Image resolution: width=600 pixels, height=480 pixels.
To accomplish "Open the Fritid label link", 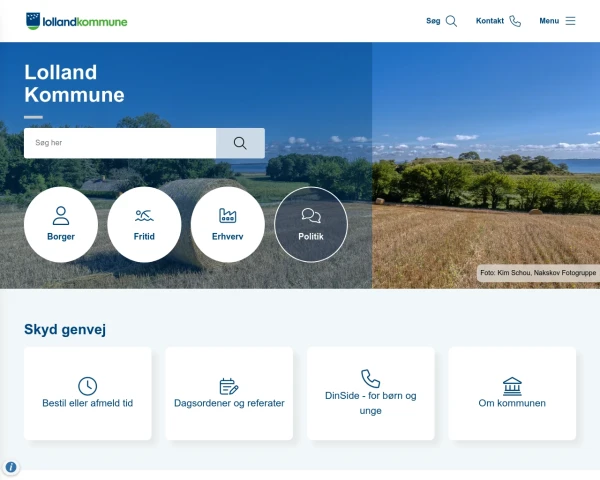I will [144, 237].
